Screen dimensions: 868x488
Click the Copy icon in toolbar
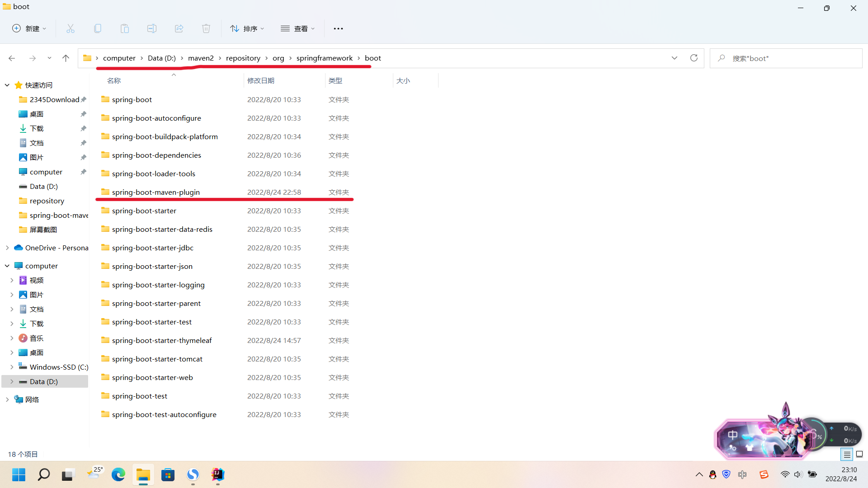[98, 28]
